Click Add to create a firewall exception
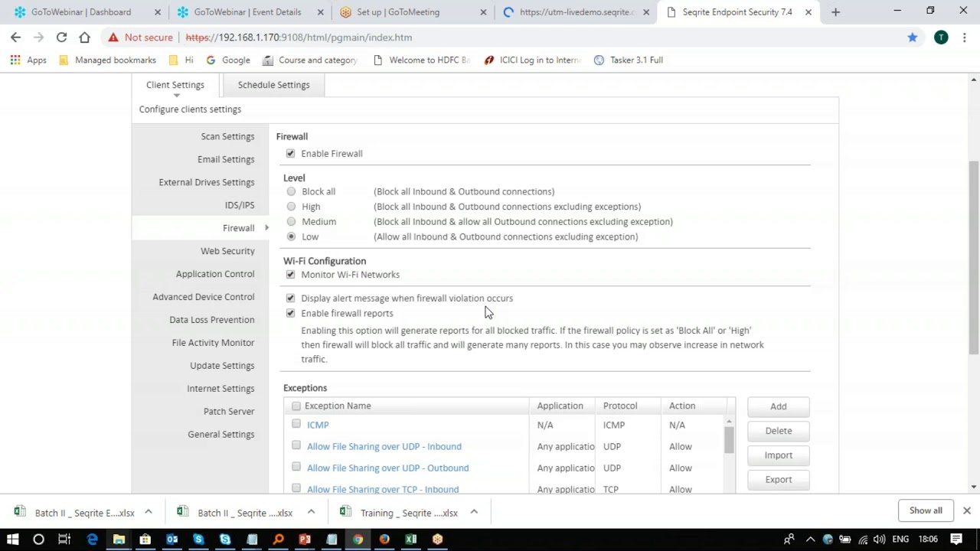Image resolution: width=980 pixels, height=551 pixels. pyautogui.click(x=778, y=406)
